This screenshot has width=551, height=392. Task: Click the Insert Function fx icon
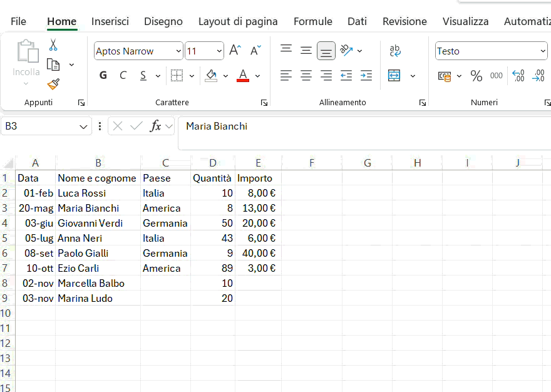coord(155,126)
